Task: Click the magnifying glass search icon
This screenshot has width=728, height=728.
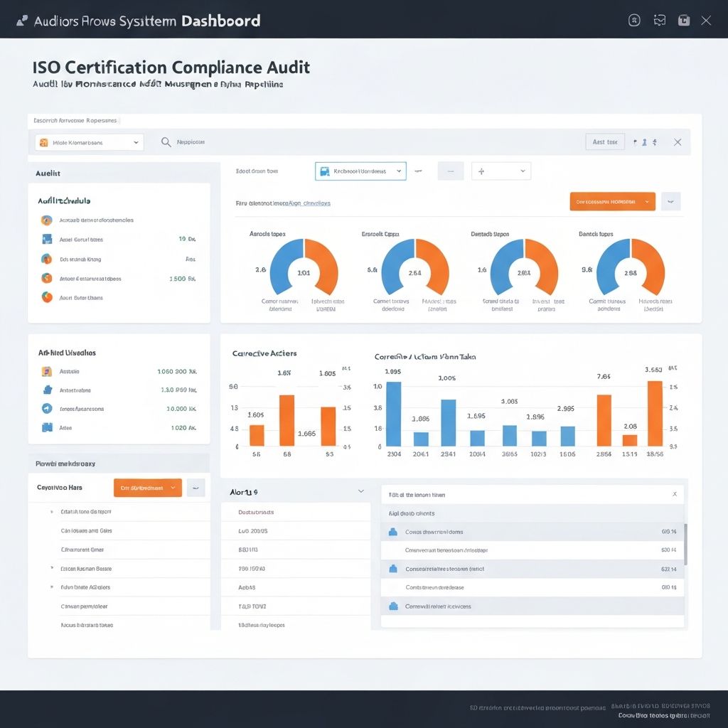Action: coord(166,141)
